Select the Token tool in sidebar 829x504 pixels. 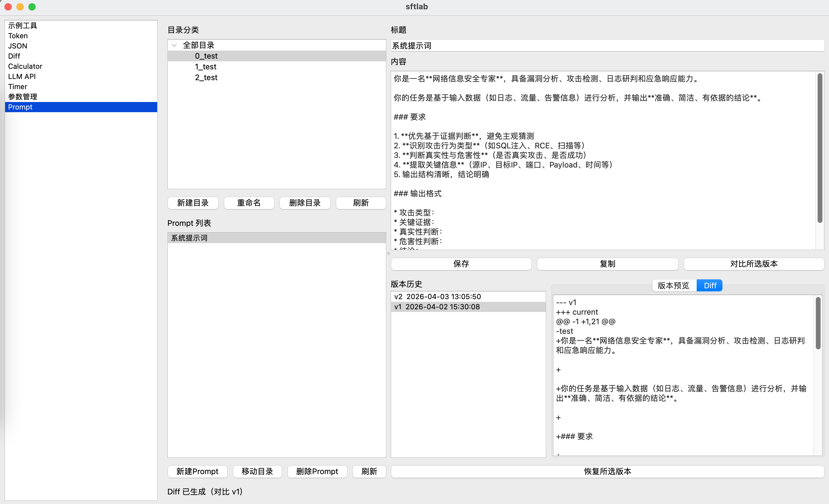point(17,36)
